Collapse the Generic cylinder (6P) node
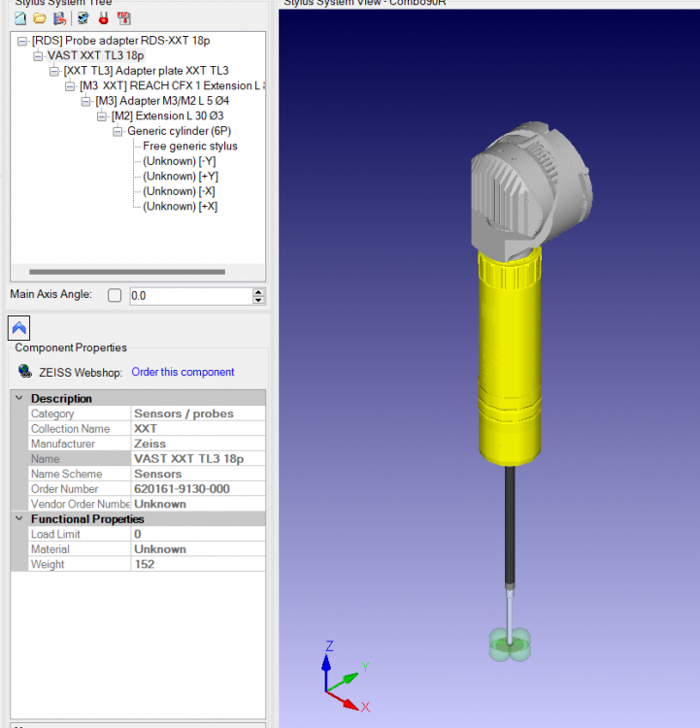Screen dimensions: 700x728 tap(118, 132)
